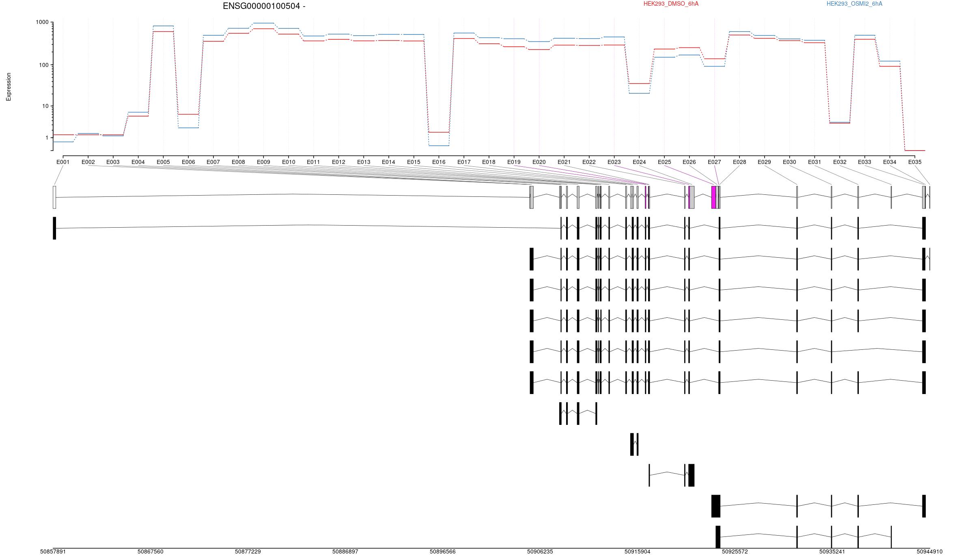Click the 1000 y-axis tick label
Image resolution: width=974 pixels, height=560 pixels.
tap(42, 22)
